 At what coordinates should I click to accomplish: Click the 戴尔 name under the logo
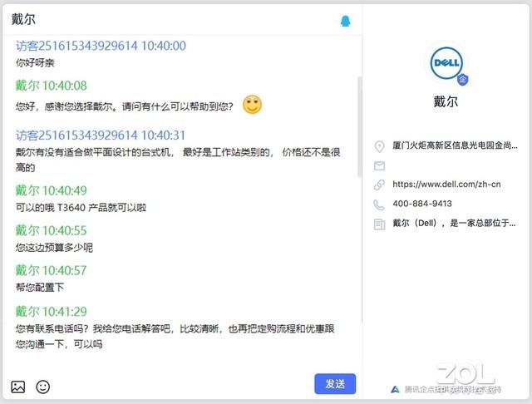point(446,101)
